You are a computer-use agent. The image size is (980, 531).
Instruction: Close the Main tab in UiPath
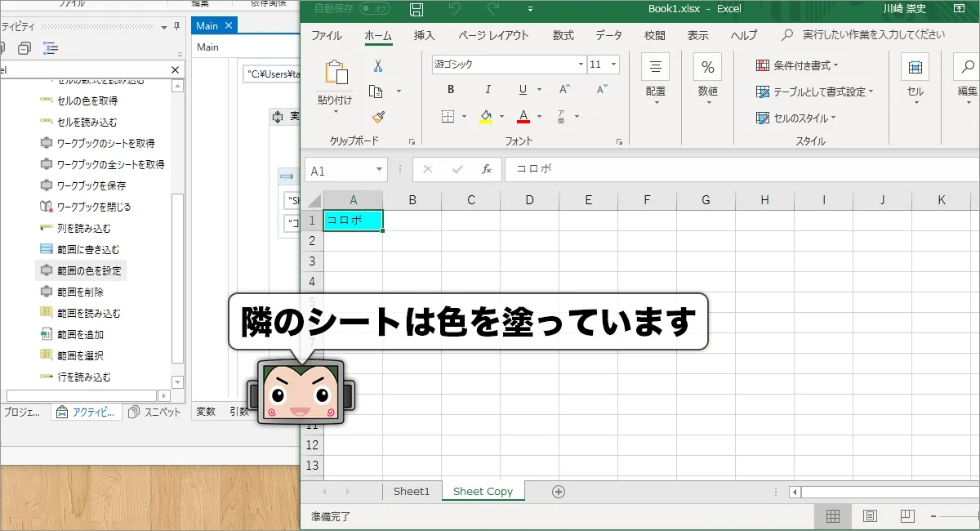point(229,26)
